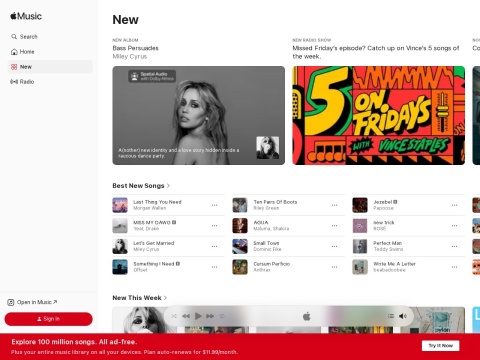Click the play button in the player

[x=198, y=316]
